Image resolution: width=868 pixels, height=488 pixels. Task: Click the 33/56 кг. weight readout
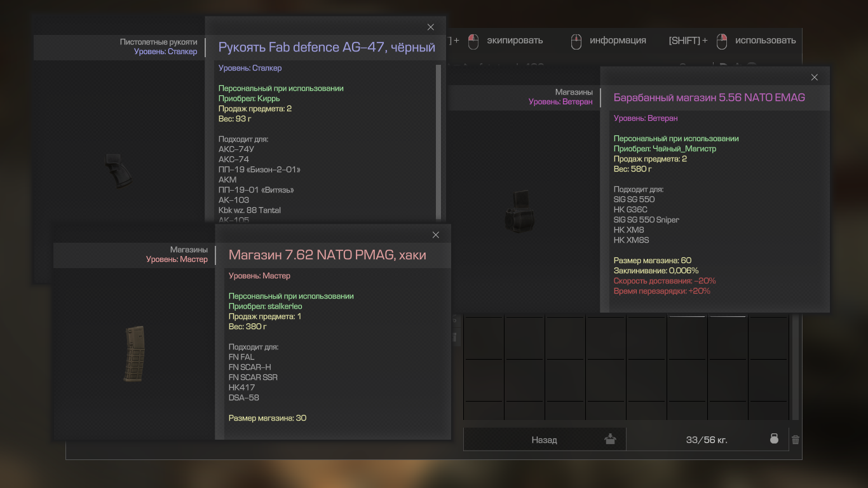(x=707, y=440)
